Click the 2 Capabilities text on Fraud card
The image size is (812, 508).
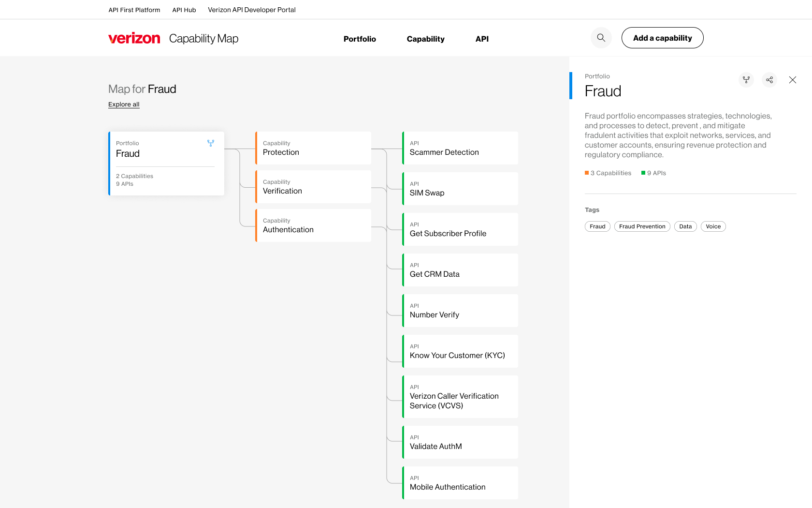click(134, 176)
